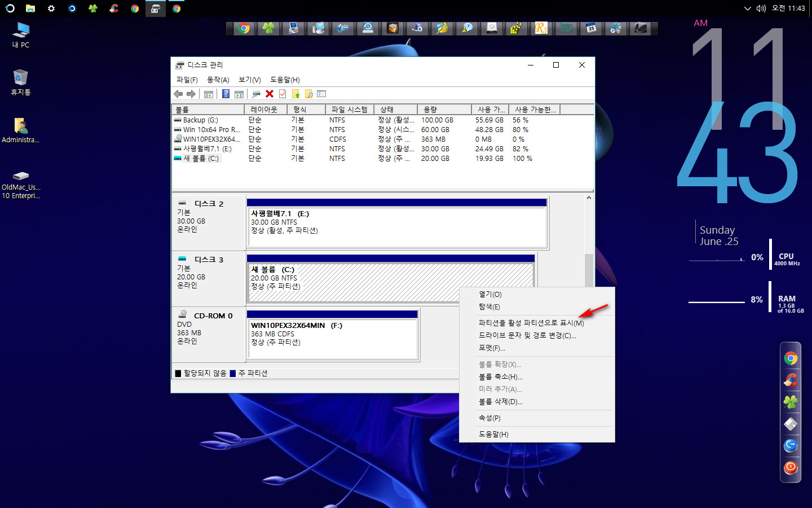Click the red X delete toolbar icon
The height and width of the screenshot is (508, 812).
click(270, 94)
